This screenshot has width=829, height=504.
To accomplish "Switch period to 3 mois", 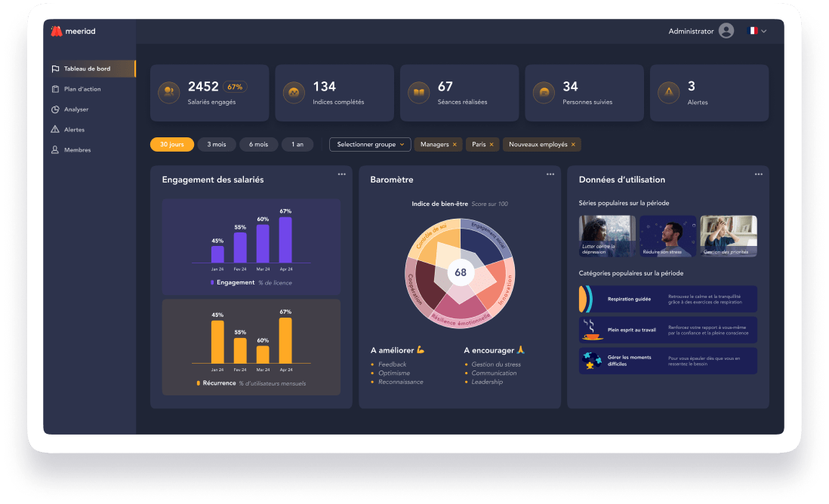I will pos(217,144).
